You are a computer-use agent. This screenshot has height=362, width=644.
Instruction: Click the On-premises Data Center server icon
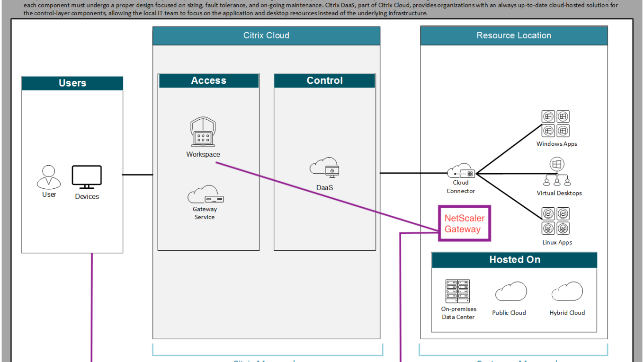(x=457, y=291)
